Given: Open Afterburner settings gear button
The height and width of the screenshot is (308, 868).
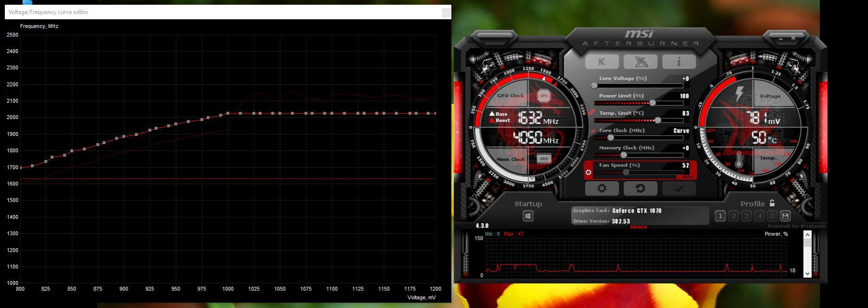Looking at the screenshot, I should point(601,188).
